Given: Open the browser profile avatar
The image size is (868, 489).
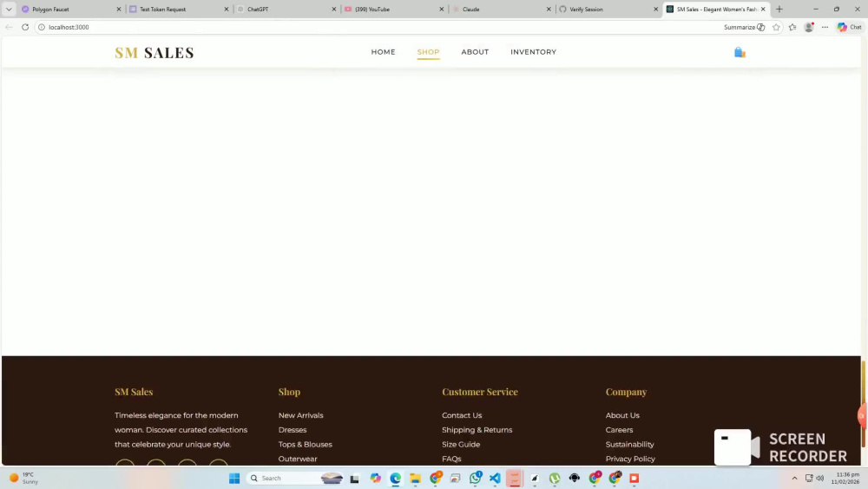Looking at the screenshot, I should (809, 27).
